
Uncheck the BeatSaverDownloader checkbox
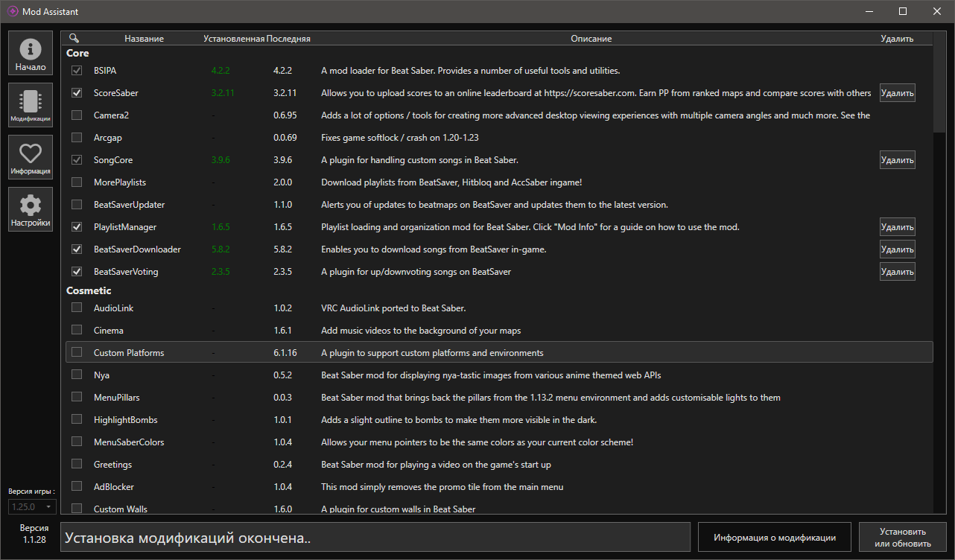click(x=77, y=249)
